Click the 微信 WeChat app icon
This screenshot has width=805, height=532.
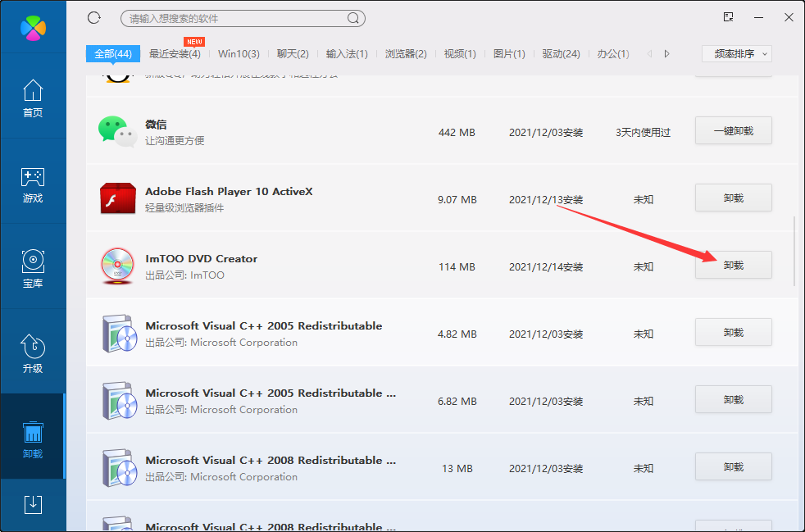pos(117,131)
